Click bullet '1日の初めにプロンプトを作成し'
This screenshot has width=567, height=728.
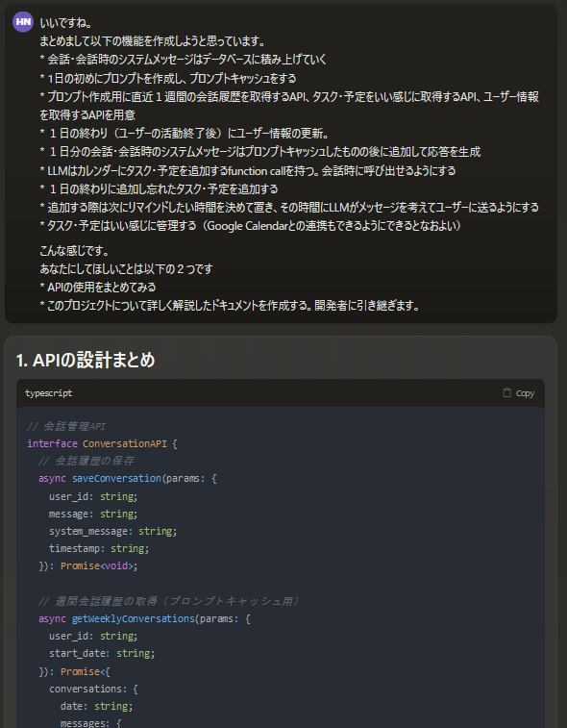168,78
